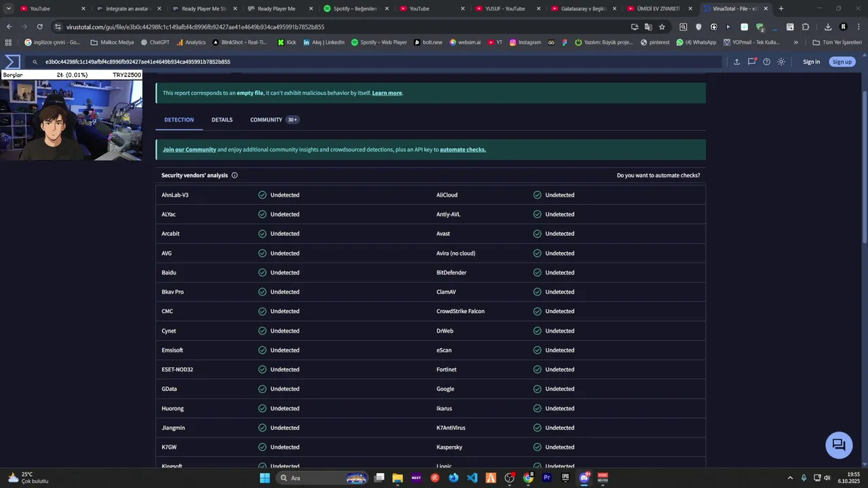Open File Explorer from the taskbar

(397, 478)
